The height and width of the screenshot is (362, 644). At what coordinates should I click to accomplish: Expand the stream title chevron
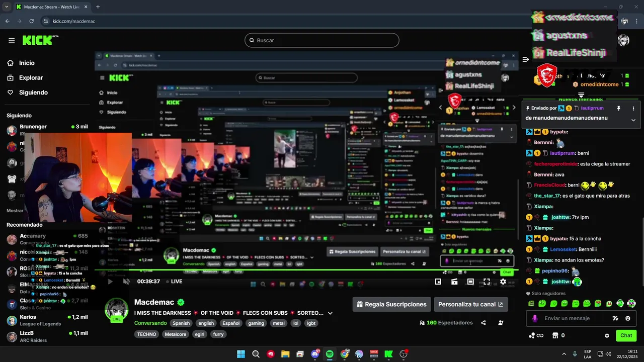[x=330, y=313]
